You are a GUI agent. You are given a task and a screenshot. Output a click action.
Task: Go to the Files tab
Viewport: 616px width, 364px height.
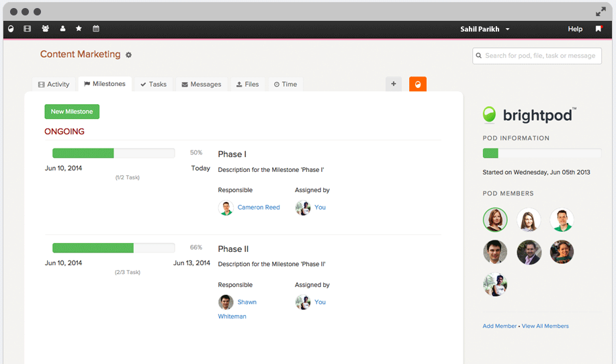(247, 85)
